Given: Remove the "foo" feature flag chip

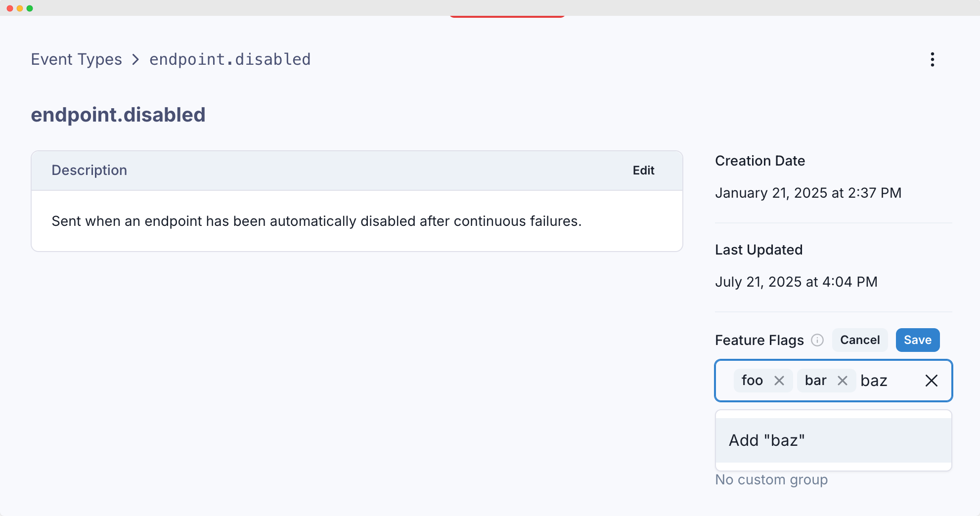Looking at the screenshot, I should click(779, 381).
